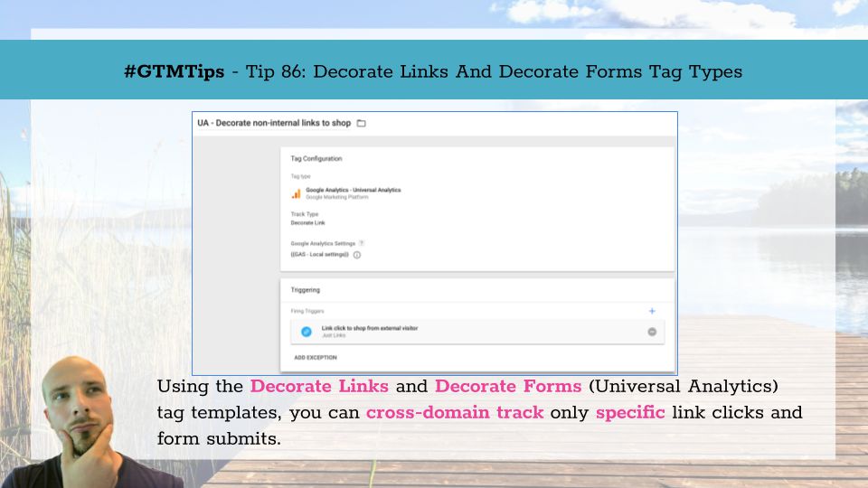Click the '{{GAS - Local settings}}' variable value

(319, 255)
